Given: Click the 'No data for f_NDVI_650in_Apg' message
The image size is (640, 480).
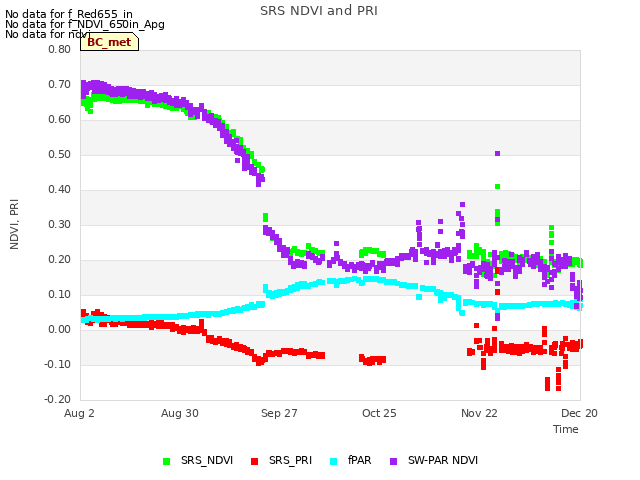Looking at the screenshot, I should 85,24.
